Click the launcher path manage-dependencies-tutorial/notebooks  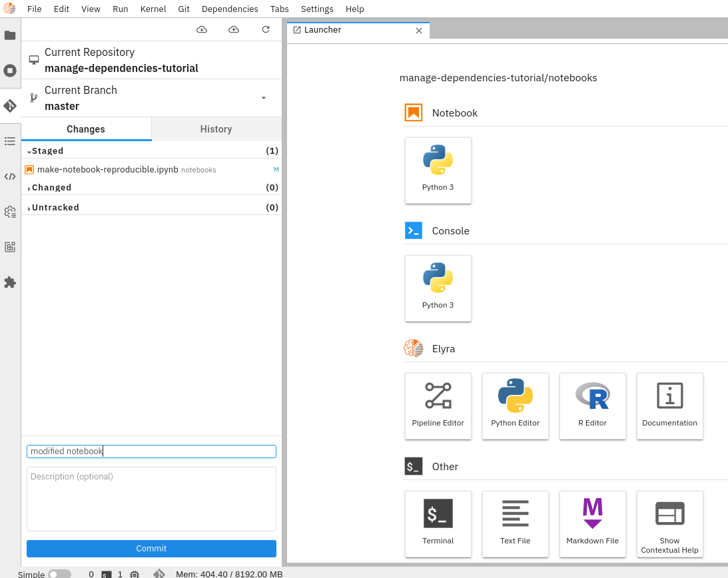click(498, 78)
